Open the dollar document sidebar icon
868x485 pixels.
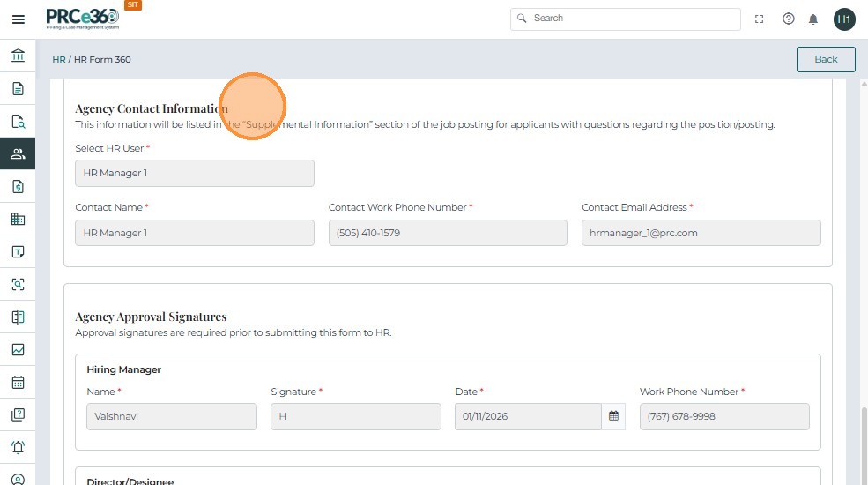(x=18, y=186)
